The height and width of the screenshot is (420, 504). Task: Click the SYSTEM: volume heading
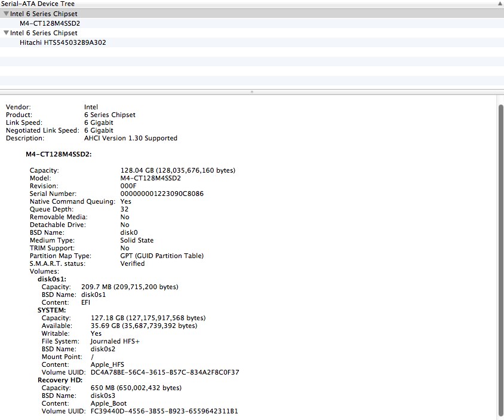[x=52, y=310]
